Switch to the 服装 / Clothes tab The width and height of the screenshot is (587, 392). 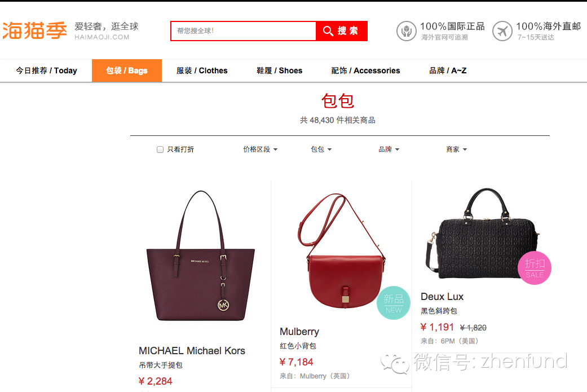pos(202,71)
